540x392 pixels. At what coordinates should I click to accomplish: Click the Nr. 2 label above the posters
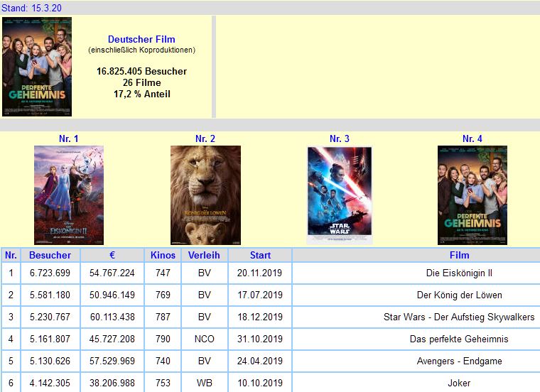tap(205, 138)
